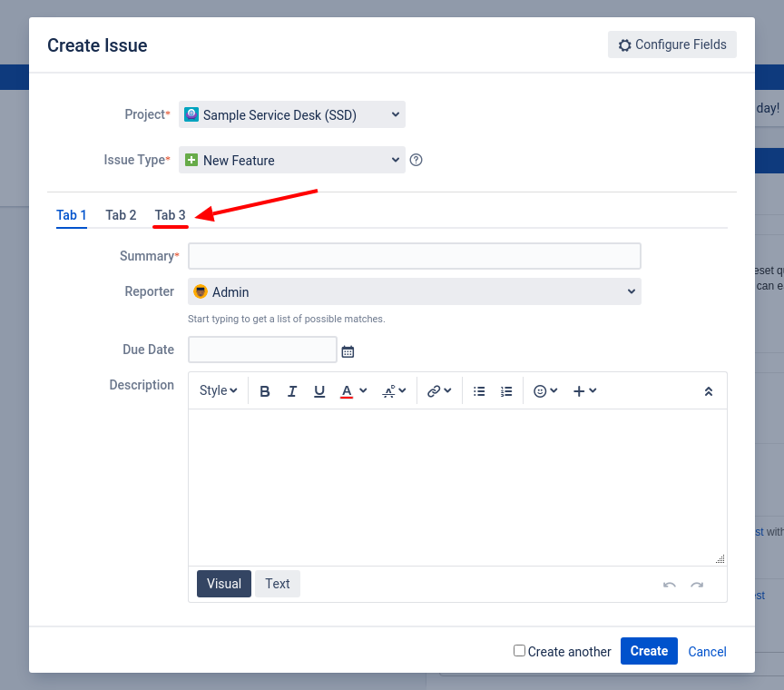Click the Bold formatting icon
This screenshot has width=784, height=690.
(264, 391)
